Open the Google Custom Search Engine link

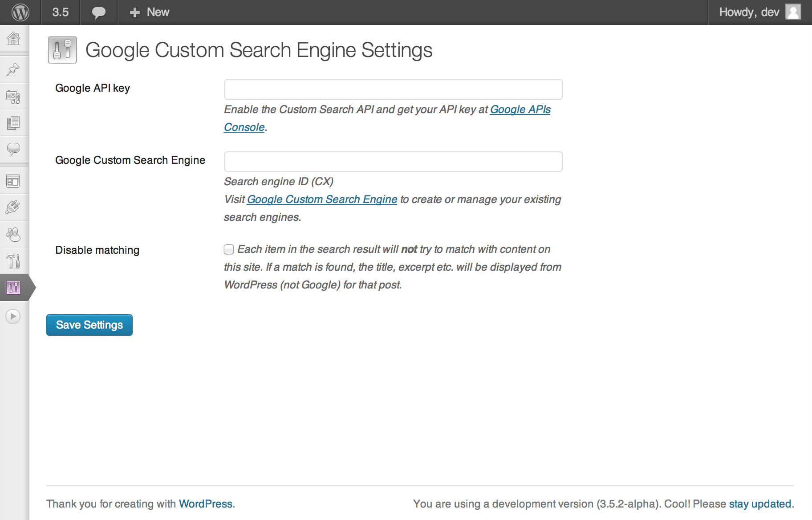click(322, 199)
